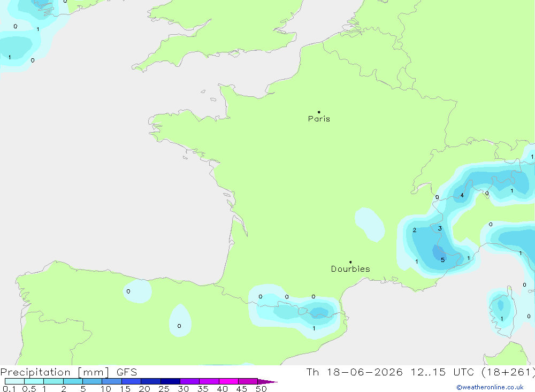Pick the 45–50 mm legend swatch
Image resolution: width=535 pixels, height=392 pixels.
[248, 381]
